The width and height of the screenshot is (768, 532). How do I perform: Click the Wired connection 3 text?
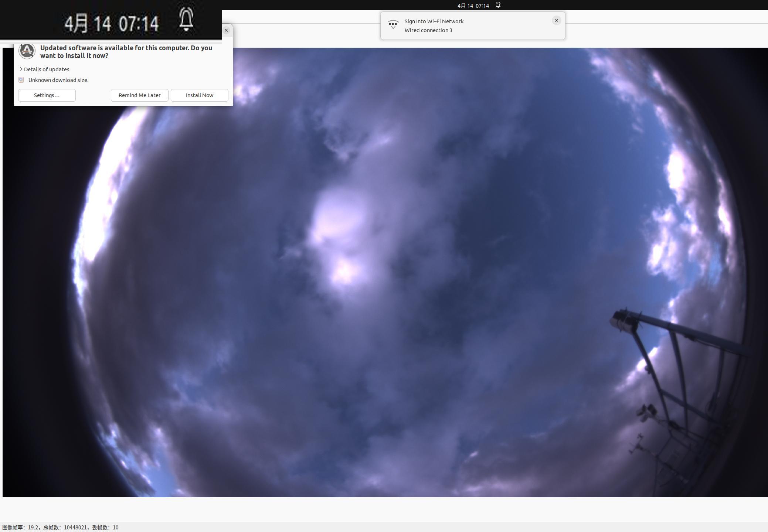428,30
